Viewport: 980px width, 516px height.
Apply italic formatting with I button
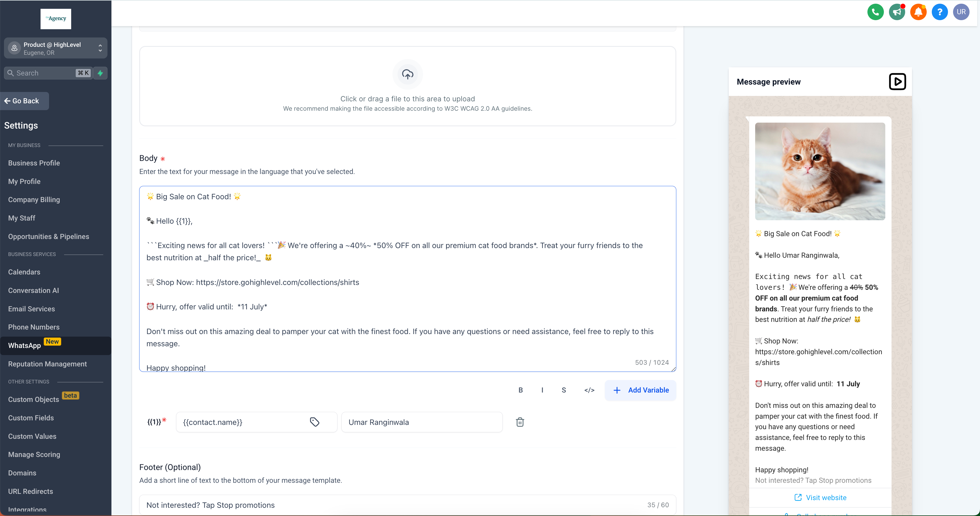click(x=542, y=390)
